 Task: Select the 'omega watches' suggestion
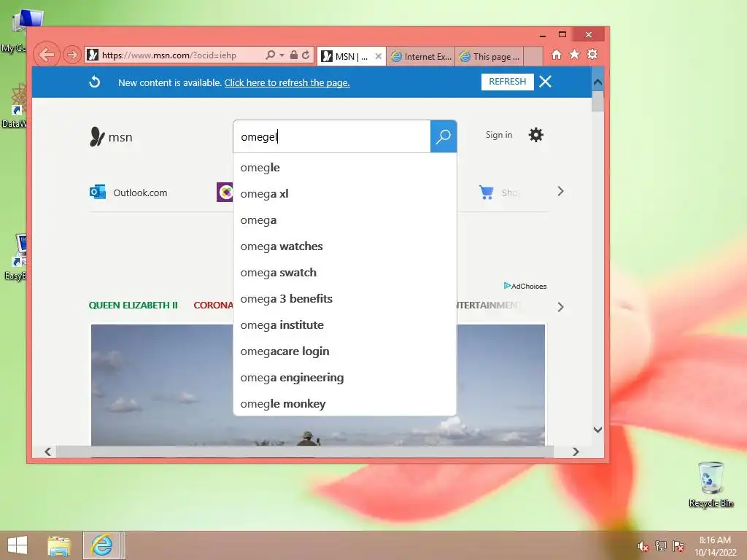[344, 246]
